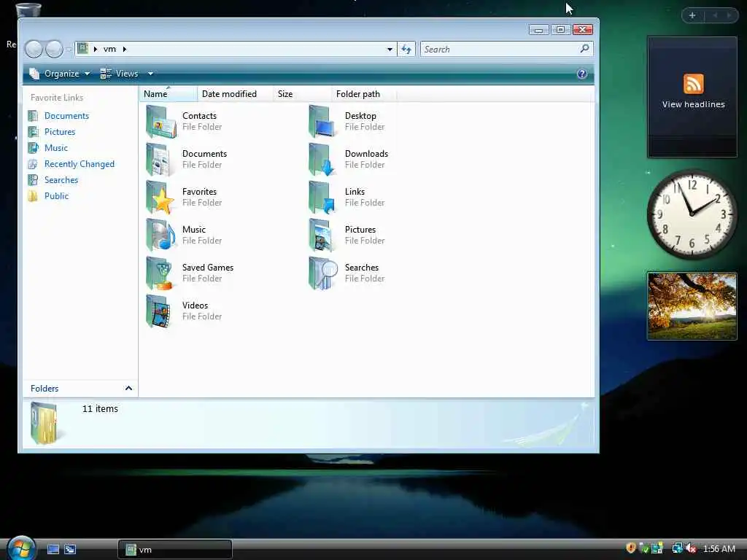Sort by Date modified column header
This screenshot has width=747, height=560.
pyautogui.click(x=235, y=94)
